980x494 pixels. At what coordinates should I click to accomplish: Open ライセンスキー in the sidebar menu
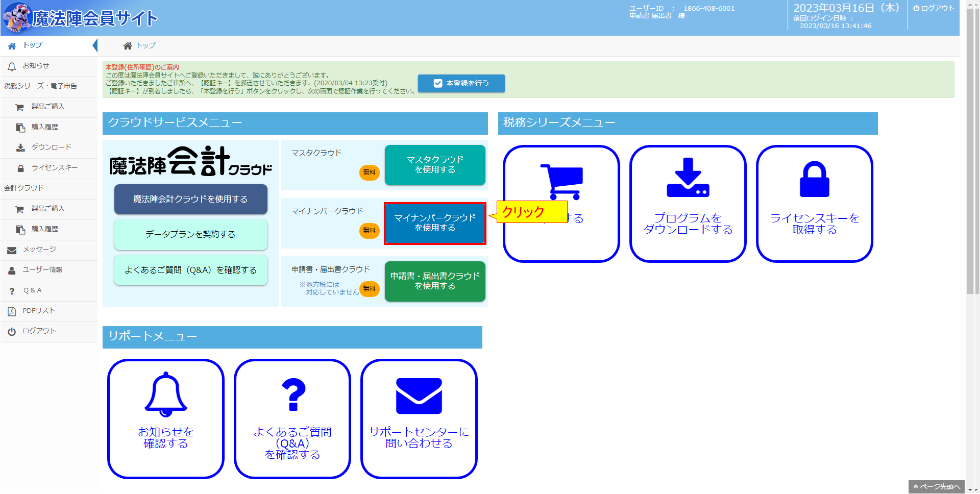point(49,168)
